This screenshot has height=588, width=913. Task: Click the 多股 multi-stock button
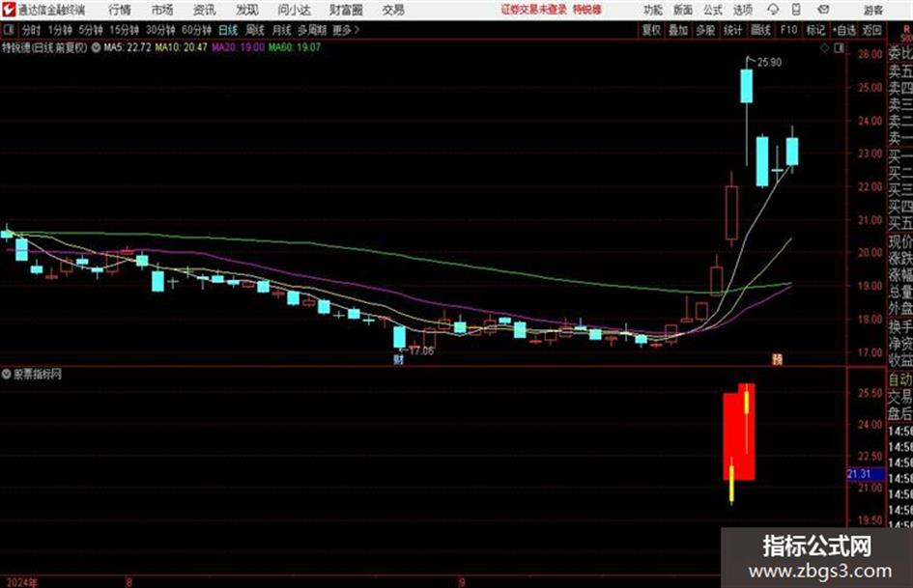click(x=705, y=30)
